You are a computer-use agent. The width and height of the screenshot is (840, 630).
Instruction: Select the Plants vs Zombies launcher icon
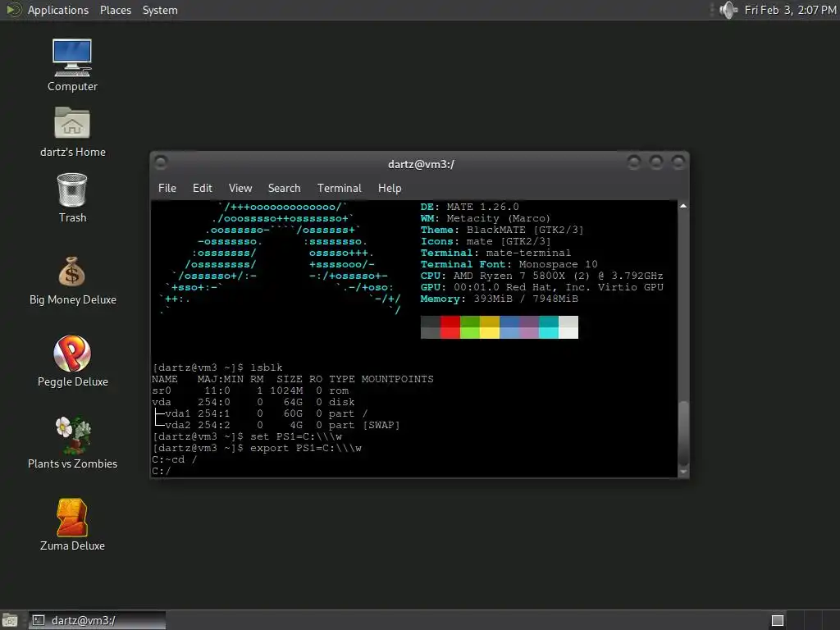click(x=72, y=435)
